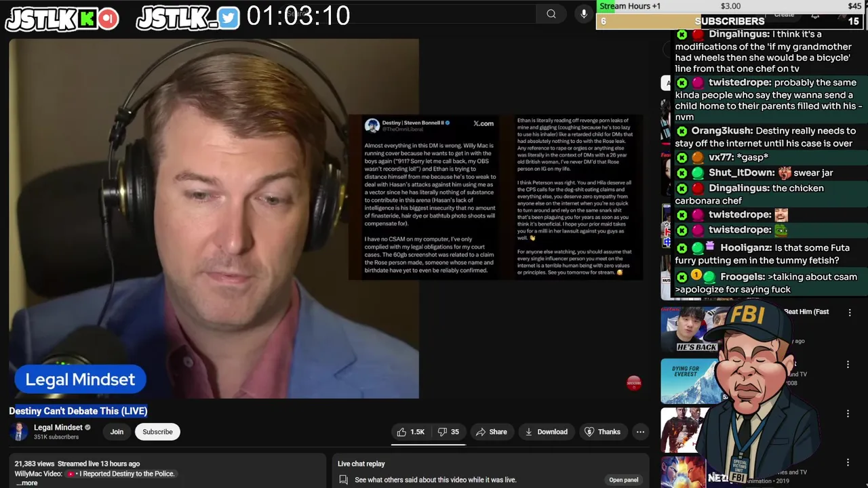Screen dimensions: 868x488
Task: Click the Kick logo icon in overlay
Action: click(87, 19)
